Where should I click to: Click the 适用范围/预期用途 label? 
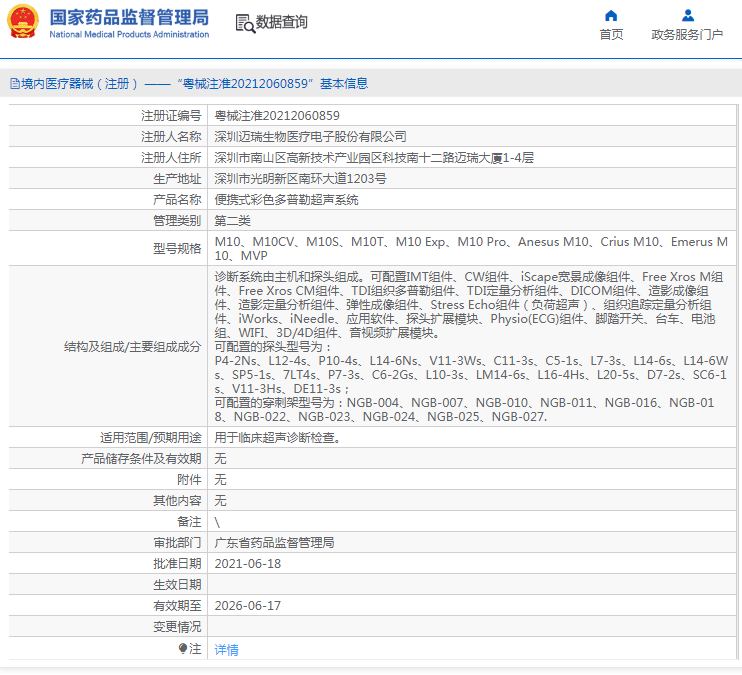point(150,438)
